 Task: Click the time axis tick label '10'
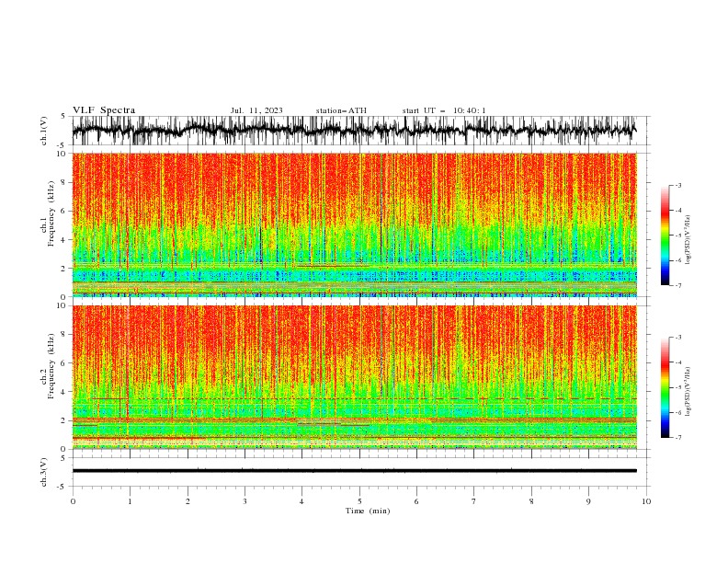[646, 501]
